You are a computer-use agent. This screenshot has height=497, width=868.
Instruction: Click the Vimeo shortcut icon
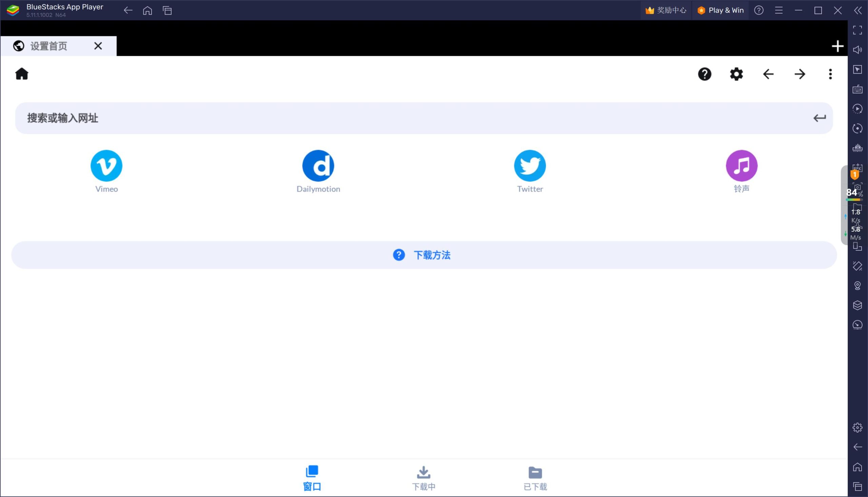106,166
